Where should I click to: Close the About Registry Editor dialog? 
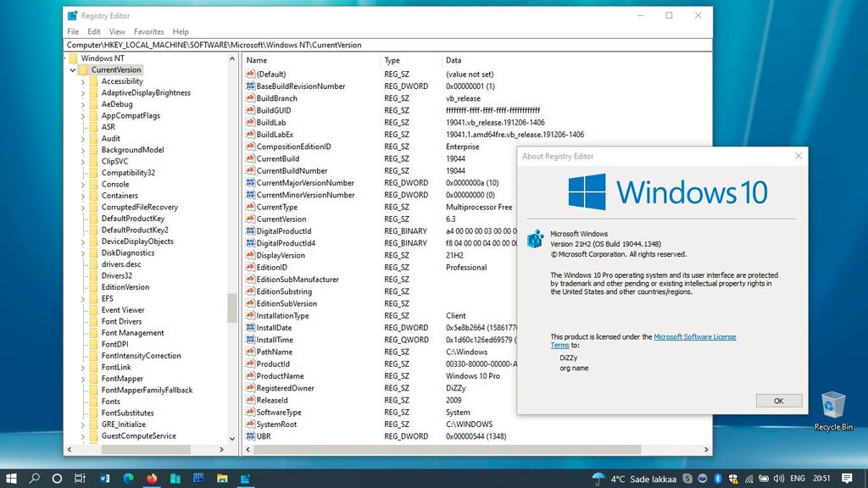coord(798,156)
